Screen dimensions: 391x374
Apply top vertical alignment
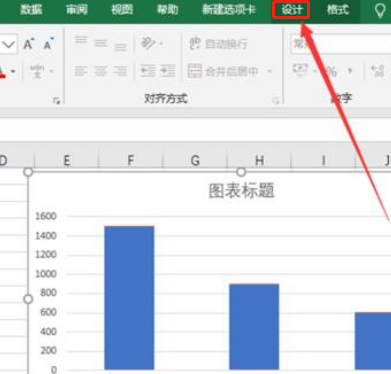point(81,40)
